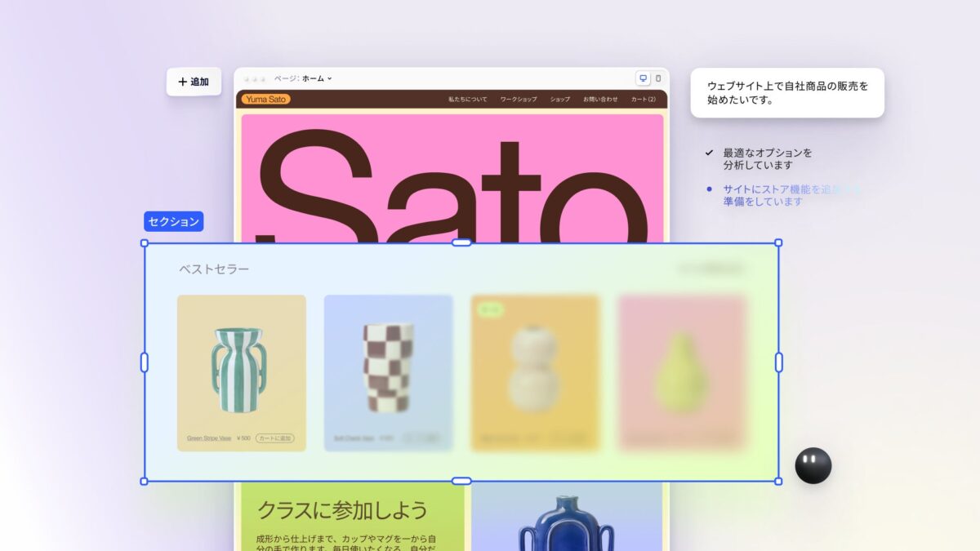This screenshot has height=551, width=980.
Task: Select the ショップ navigation item
Action: click(559, 98)
